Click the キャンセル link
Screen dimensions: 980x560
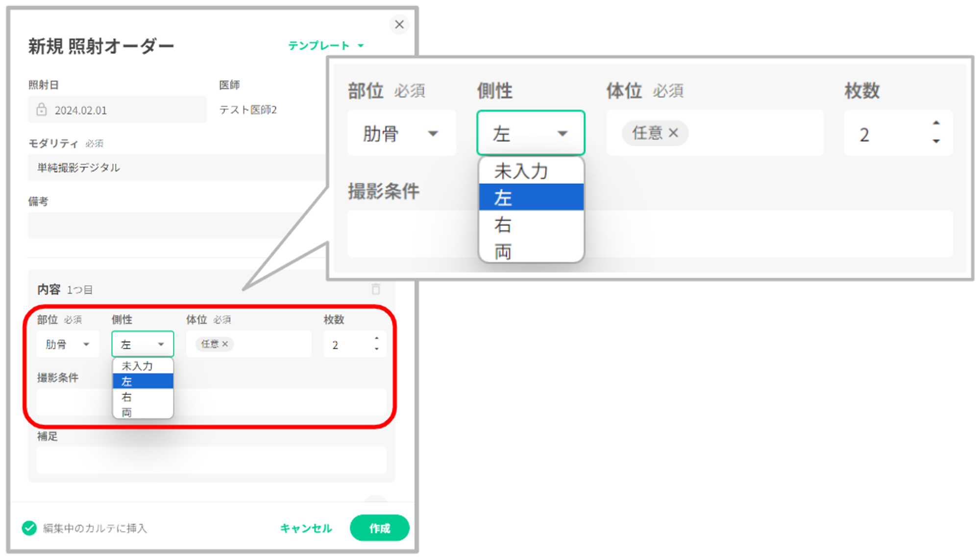tap(306, 528)
